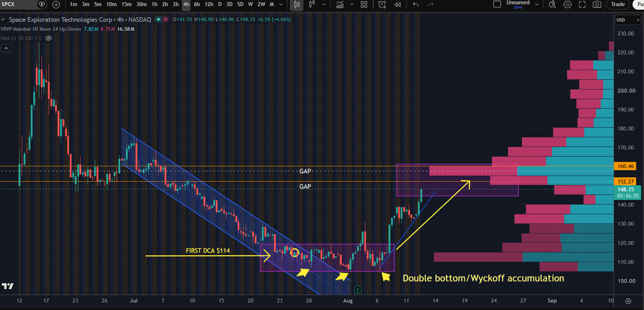Redo the chart action
This screenshot has height=310, width=644.
tap(430, 4)
